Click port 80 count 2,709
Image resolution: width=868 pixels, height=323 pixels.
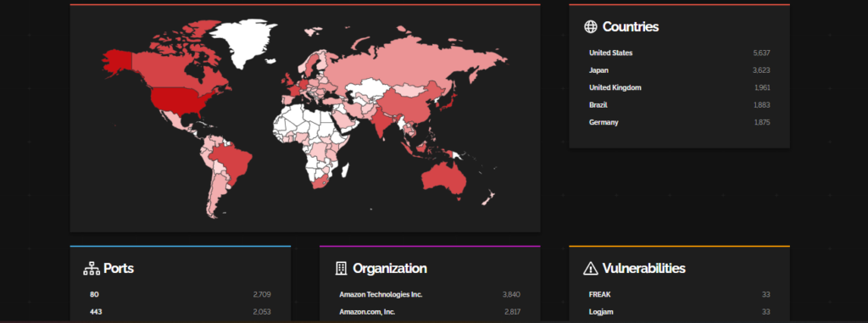point(263,295)
